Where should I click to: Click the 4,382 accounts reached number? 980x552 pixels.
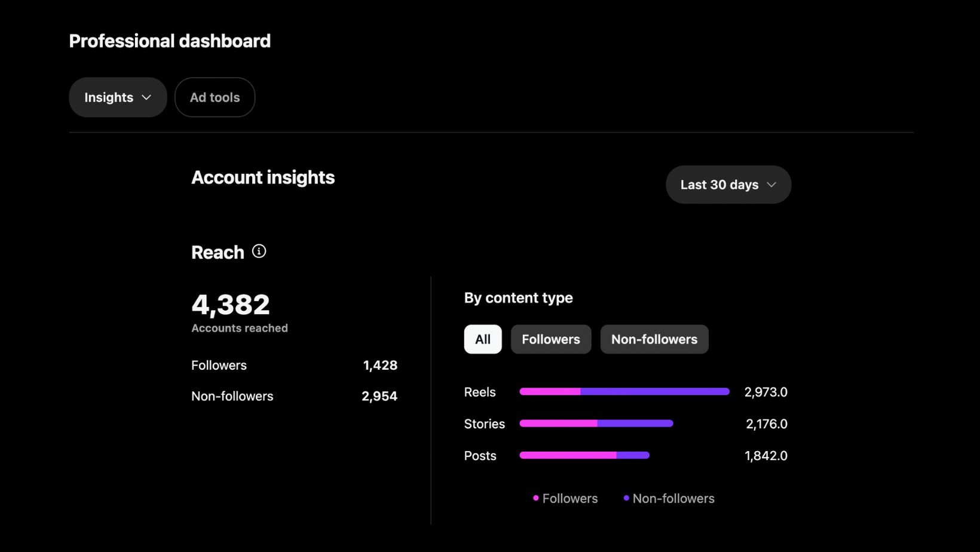(231, 305)
